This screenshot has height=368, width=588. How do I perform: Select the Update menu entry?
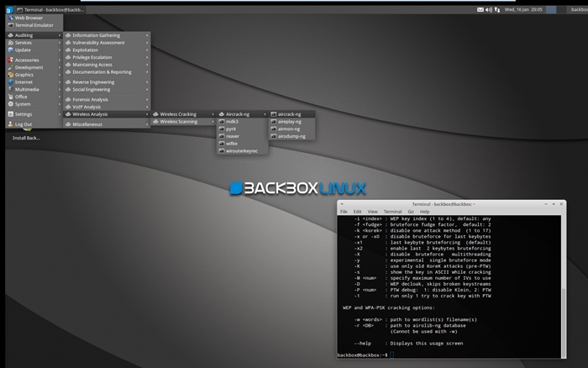[x=34, y=50]
